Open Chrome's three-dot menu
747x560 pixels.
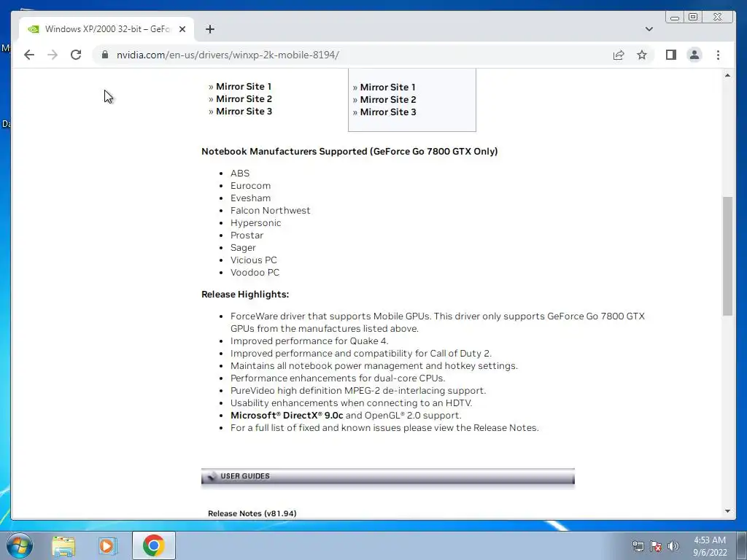click(x=718, y=55)
